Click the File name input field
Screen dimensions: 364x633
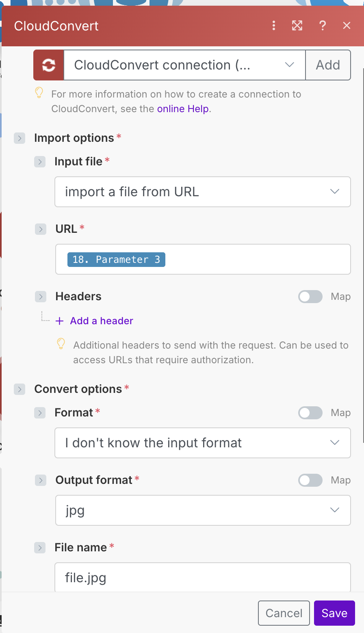click(x=202, y=577)
